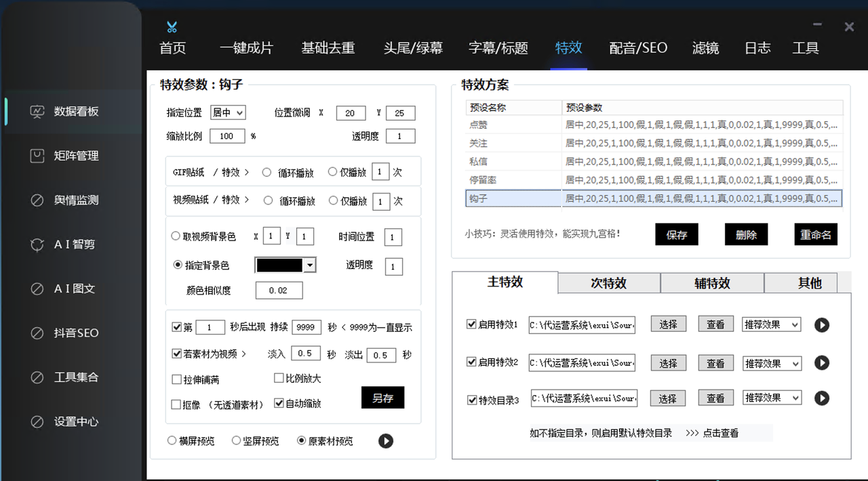The image size is (868, 481).
Task: Click the AI智剪 sidebar icon
Action: pyautogui.click(x=37, y=245)
